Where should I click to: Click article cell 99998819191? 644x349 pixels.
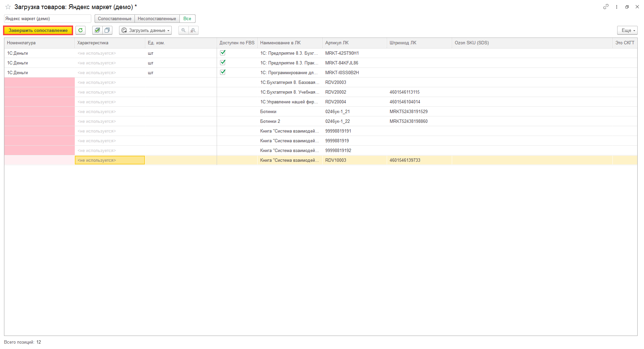point(355,131)
